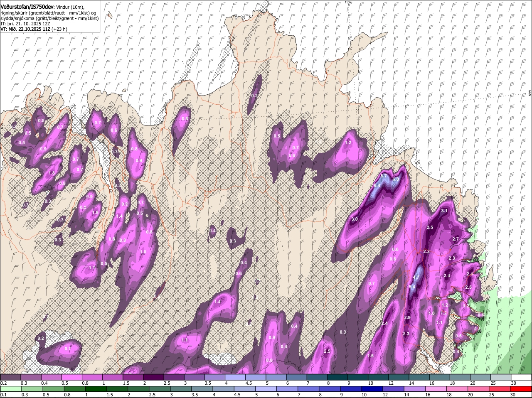Pick the lavender swatch between 4 and 4.5 in the purple legend
The image size is (532, 398).
235,377
